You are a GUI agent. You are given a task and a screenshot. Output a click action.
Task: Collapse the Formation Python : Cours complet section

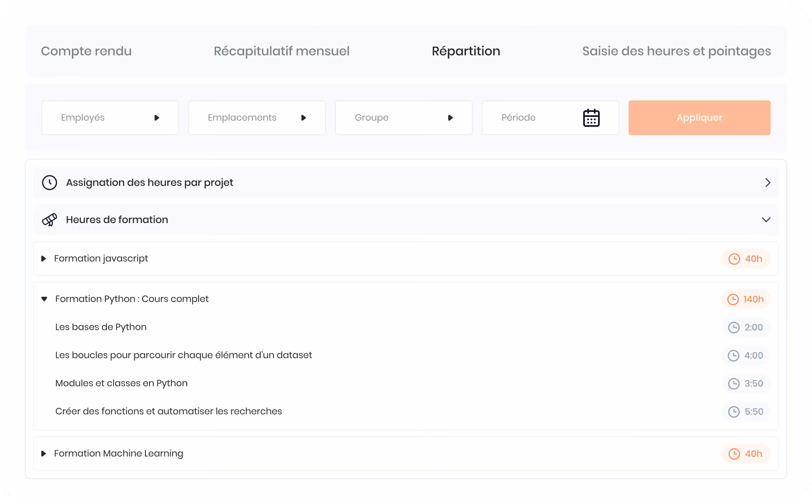(x=44, y=299)
